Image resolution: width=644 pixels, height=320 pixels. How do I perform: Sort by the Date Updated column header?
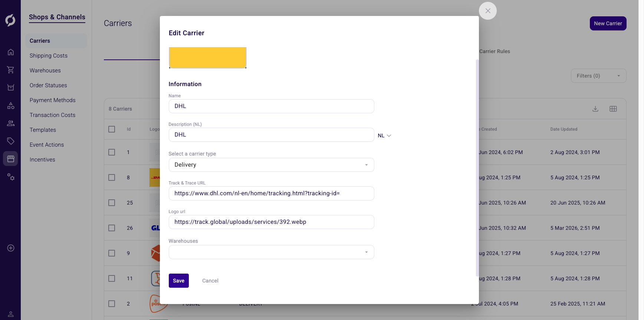[x=564, y=129]
